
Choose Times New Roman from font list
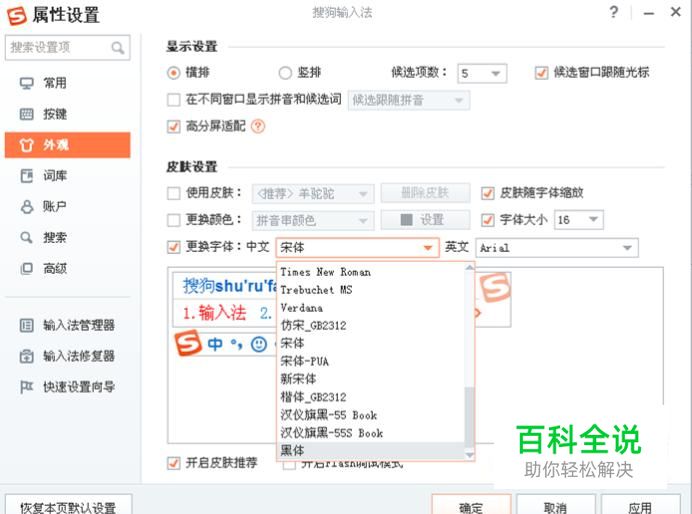pyautogui.click(x=371, y=272)
